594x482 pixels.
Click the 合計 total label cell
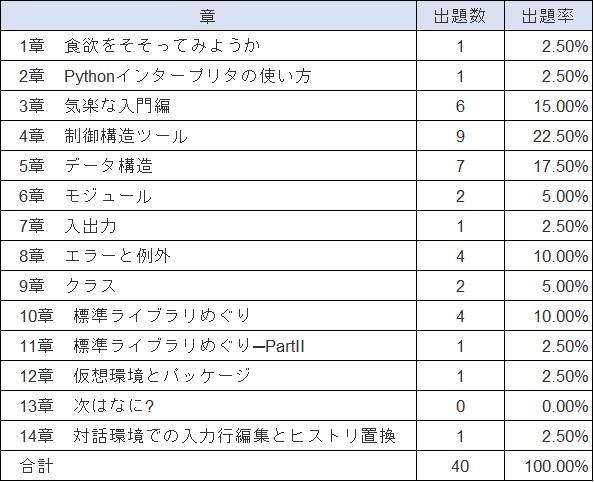point(208,466)
